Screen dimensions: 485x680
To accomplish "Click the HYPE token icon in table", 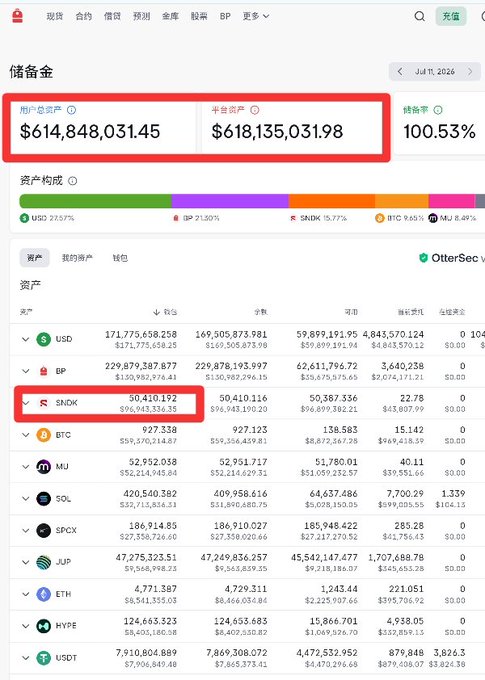I will (43, 626).
